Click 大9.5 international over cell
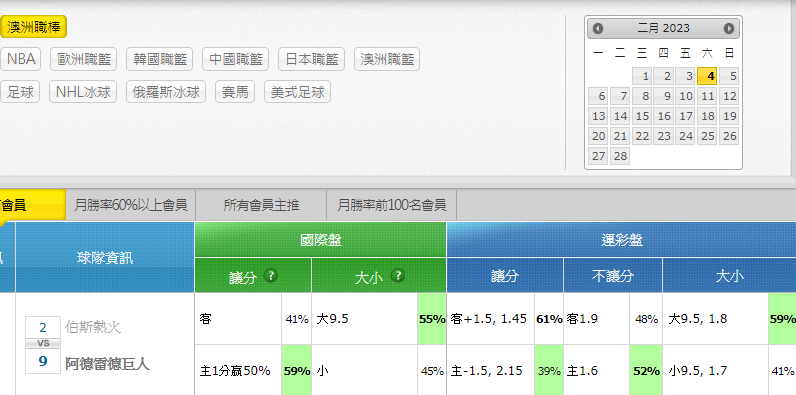The image size is (796, 395). coord(364,319)
